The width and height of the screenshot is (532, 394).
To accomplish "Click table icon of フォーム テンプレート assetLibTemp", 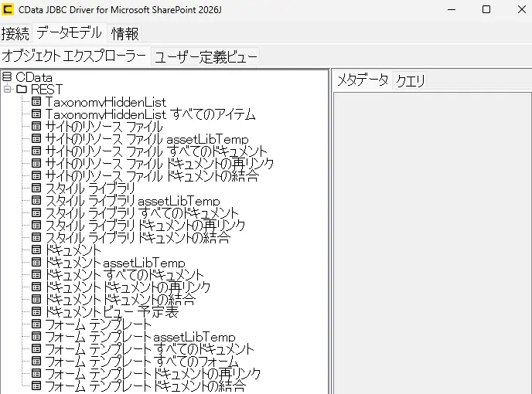I will (36, 336).
